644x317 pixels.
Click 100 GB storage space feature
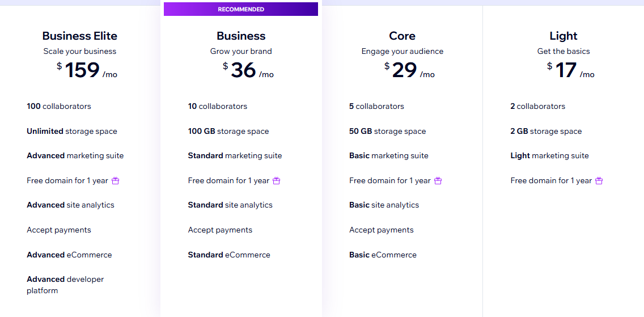228,131
